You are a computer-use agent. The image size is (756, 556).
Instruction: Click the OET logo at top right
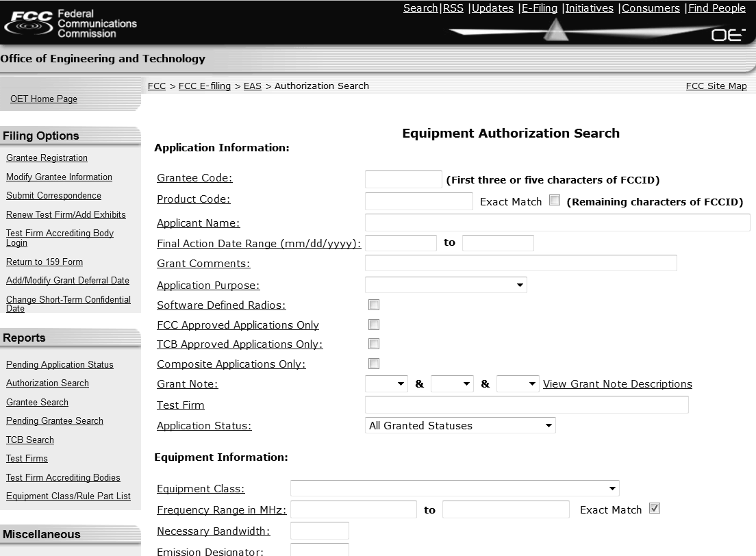(727, 35)
